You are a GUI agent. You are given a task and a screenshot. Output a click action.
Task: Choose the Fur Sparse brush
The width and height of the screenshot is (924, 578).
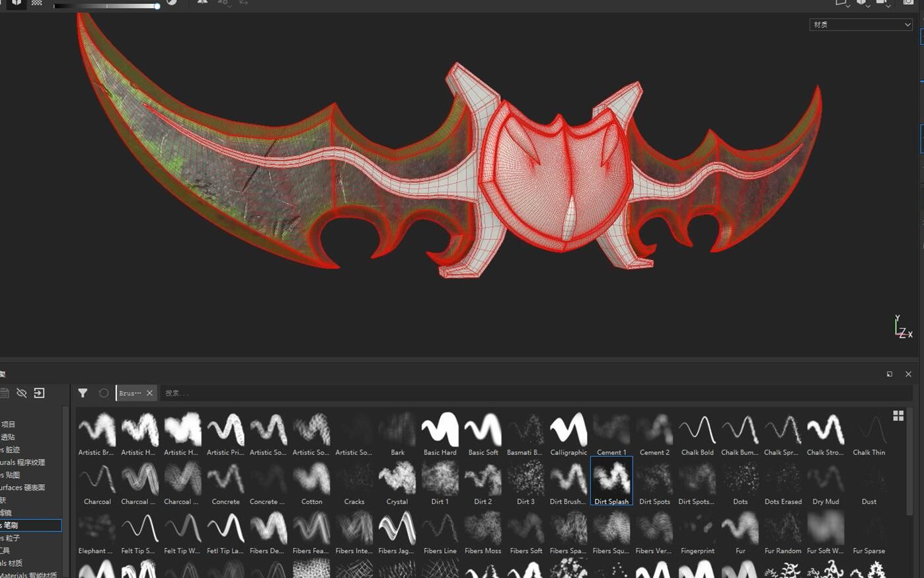869,532
